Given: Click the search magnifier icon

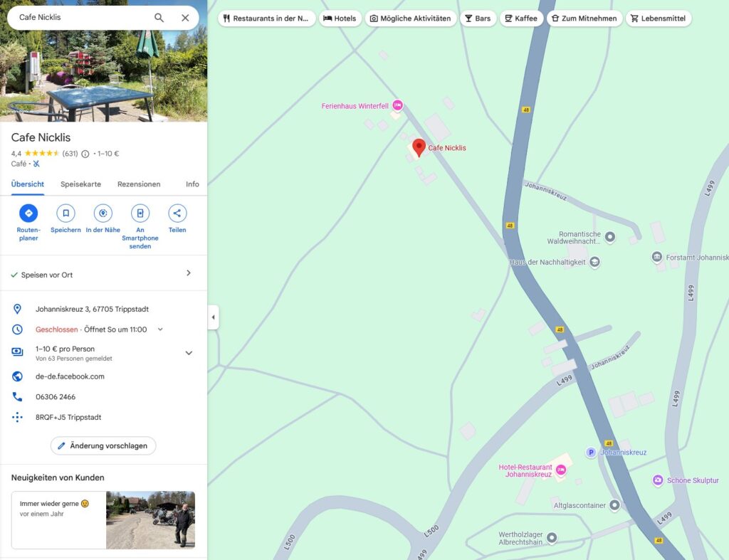Looking at the screenshot, I should (x=159, y=18).
